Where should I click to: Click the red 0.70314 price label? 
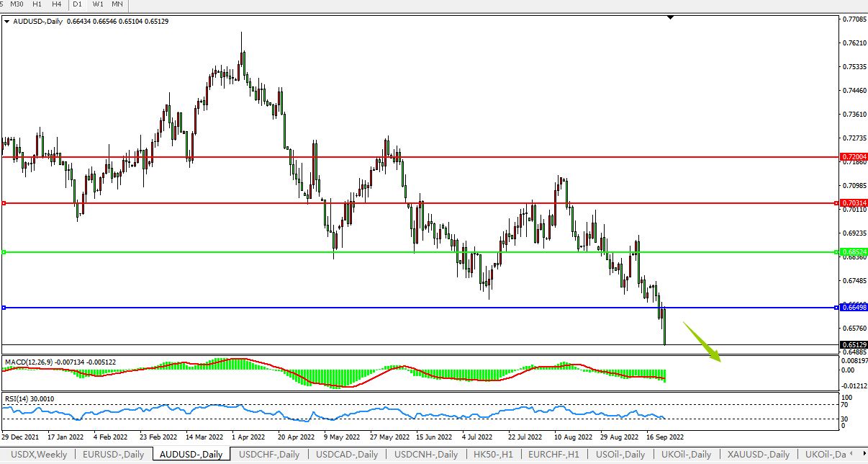coord(854,203)
